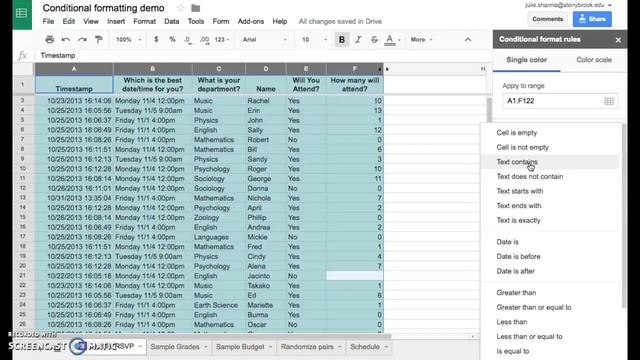Format as percent with the % icon
Viewport: 640px width, 360px height.
pos(172,40)
